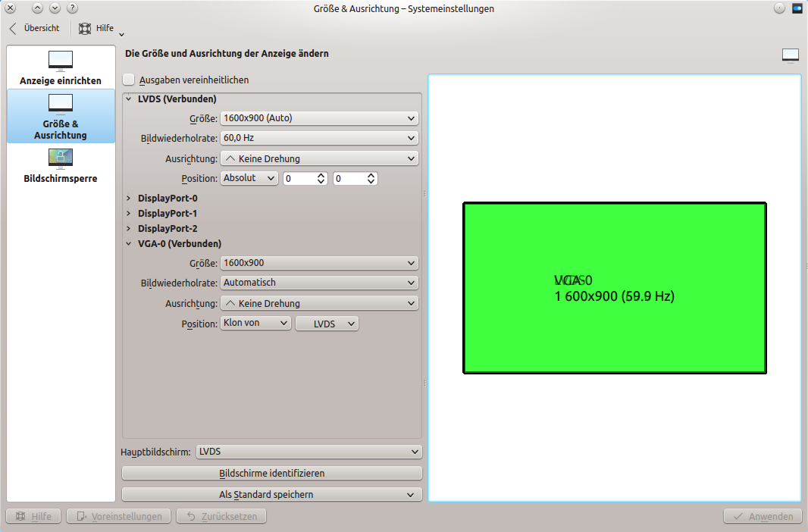The width and height of the screenshot is (808, 532).
Task: Click Als Standard speichern button
Action: 271,494
